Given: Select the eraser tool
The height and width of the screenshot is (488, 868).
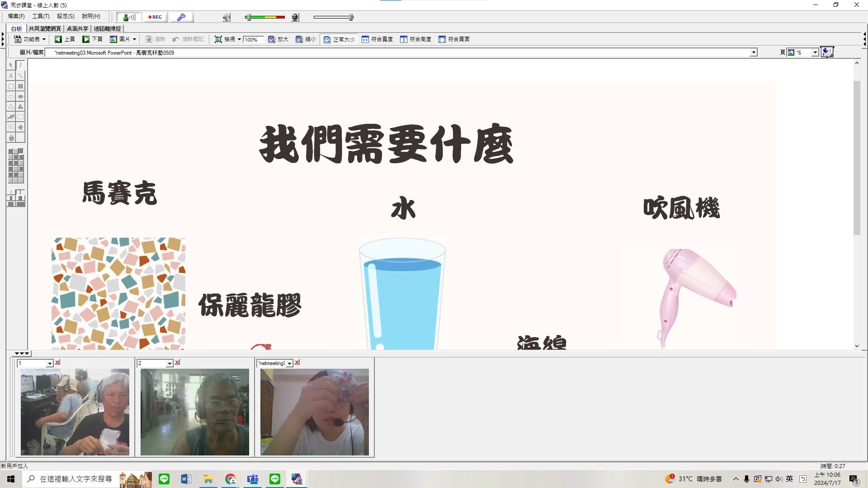Looking at the screenshot, I should pyautogui.click(x=20, y=127).
